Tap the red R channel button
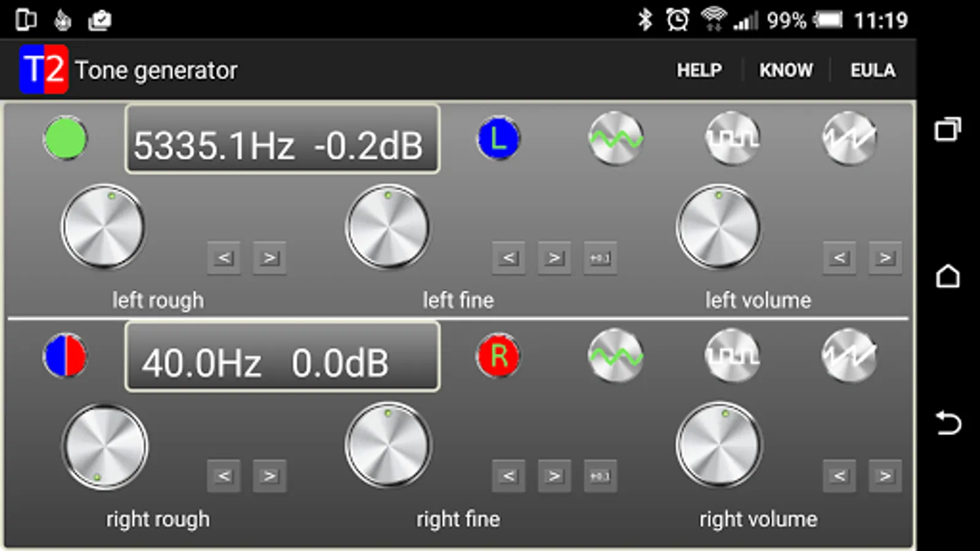Screen dimensions: 980x551 (x=499, y=356)
